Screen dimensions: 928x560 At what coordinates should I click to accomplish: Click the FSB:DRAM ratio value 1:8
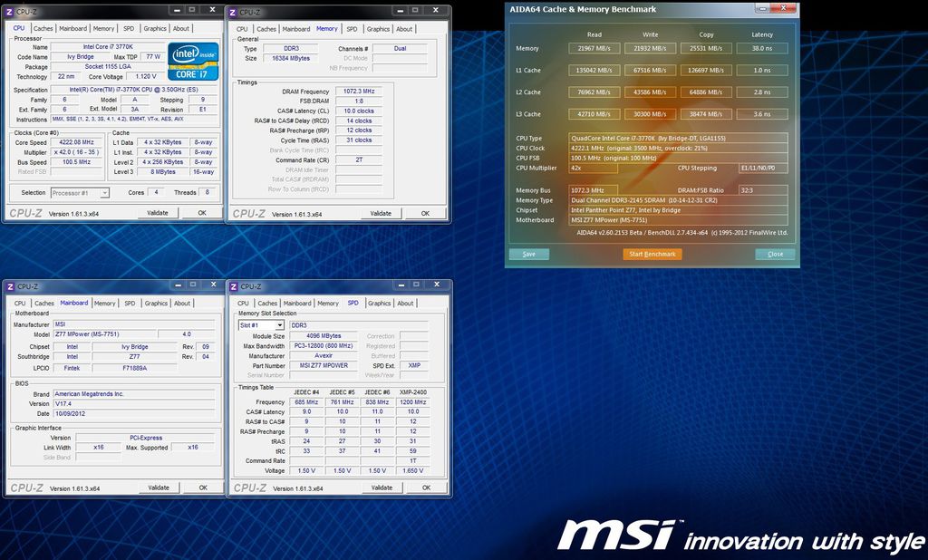[359, 101]
